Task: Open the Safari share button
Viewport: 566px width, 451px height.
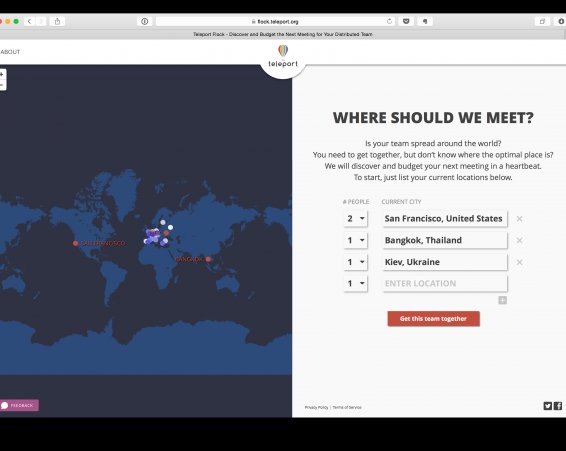Action: pos(57,21)
